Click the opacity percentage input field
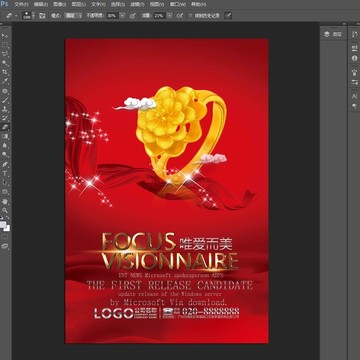The image size is (360, 360). (113, 15)
